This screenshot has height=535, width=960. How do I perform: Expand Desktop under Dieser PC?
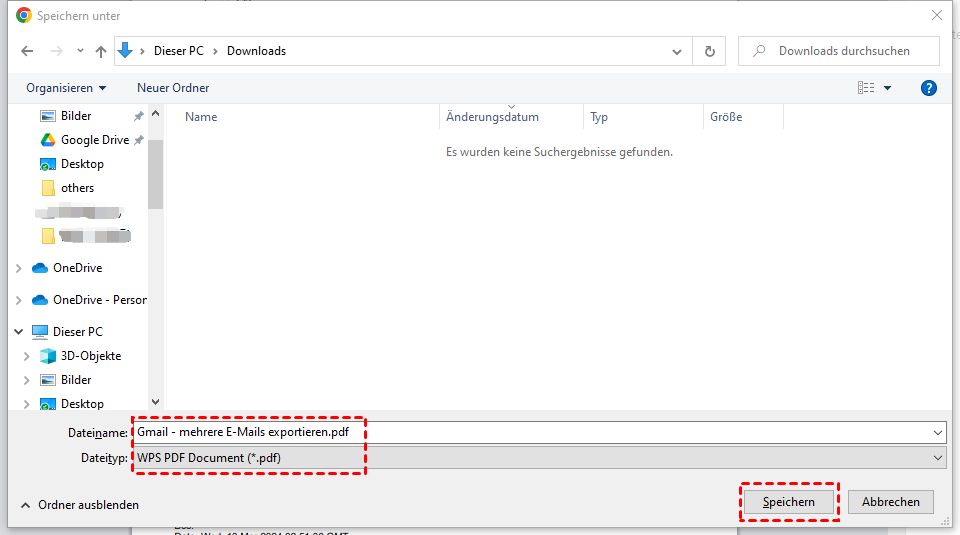click(26, 404)
